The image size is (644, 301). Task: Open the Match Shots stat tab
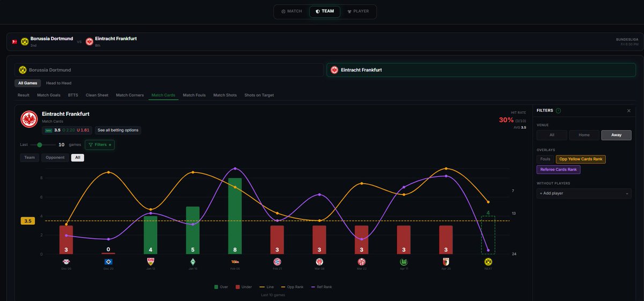(x=225, y=95)
